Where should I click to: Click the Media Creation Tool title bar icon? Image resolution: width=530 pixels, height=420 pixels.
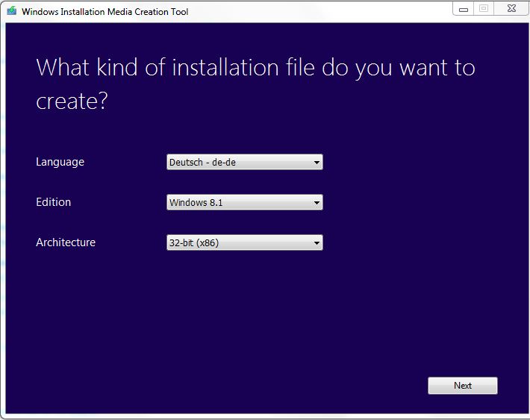click(x=12, y=10)
